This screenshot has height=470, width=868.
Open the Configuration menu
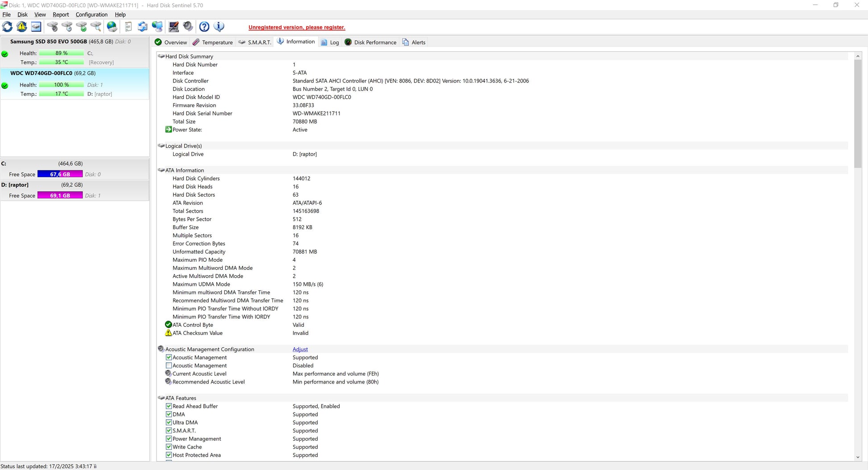coord(91,15)
